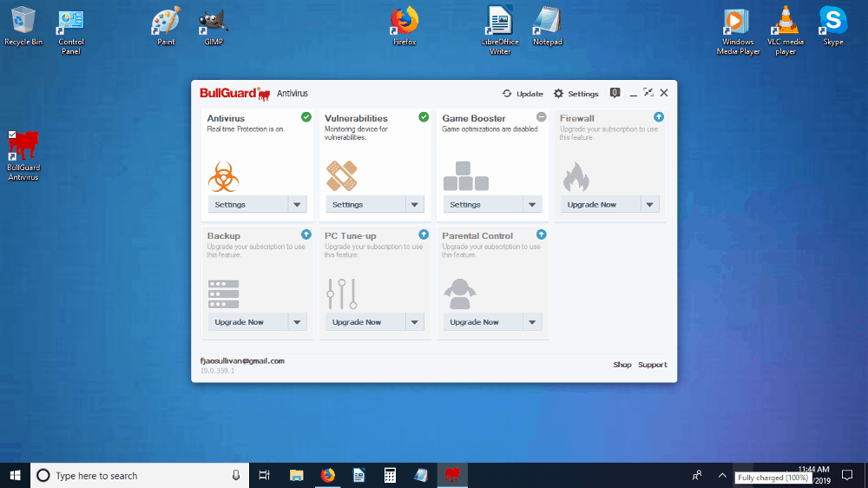Click Upgrade Now under Backup
The width and height of the screenshot is (868, 488).
[x=248, y=322]
